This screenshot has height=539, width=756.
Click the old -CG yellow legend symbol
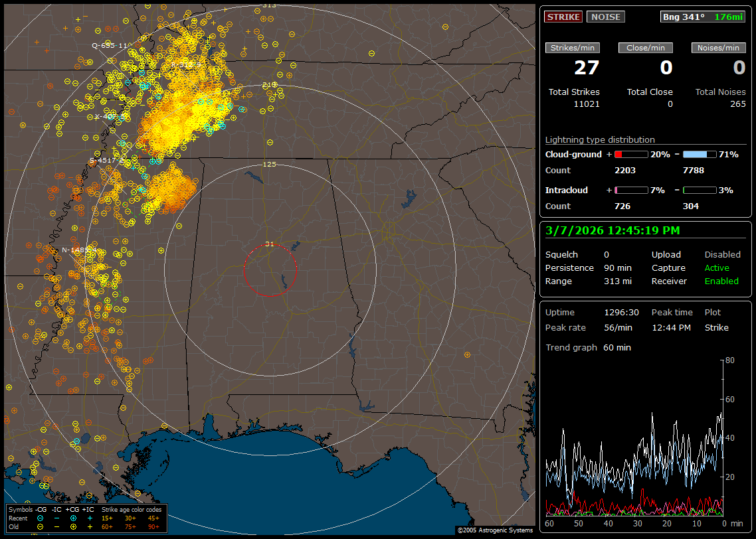pos(40,526)
